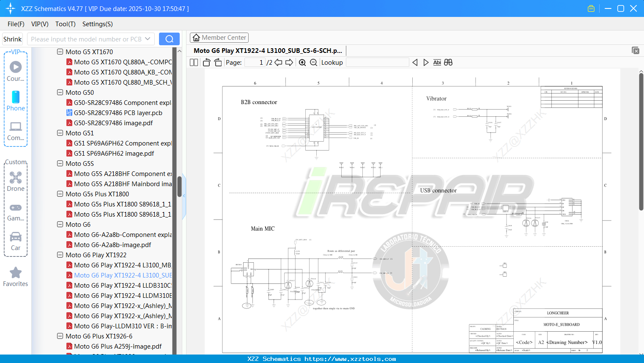The width and height of the screenshot is (644, 363).
Task: Select the Moto G6 Play XT1922 folder label
Action: pyautogui.click(x=96, y=255)
